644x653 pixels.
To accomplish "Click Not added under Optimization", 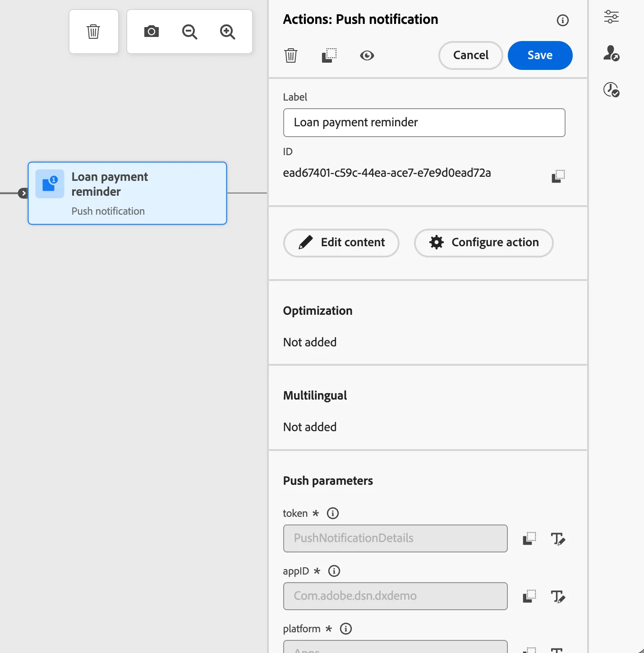I will 310,342.
